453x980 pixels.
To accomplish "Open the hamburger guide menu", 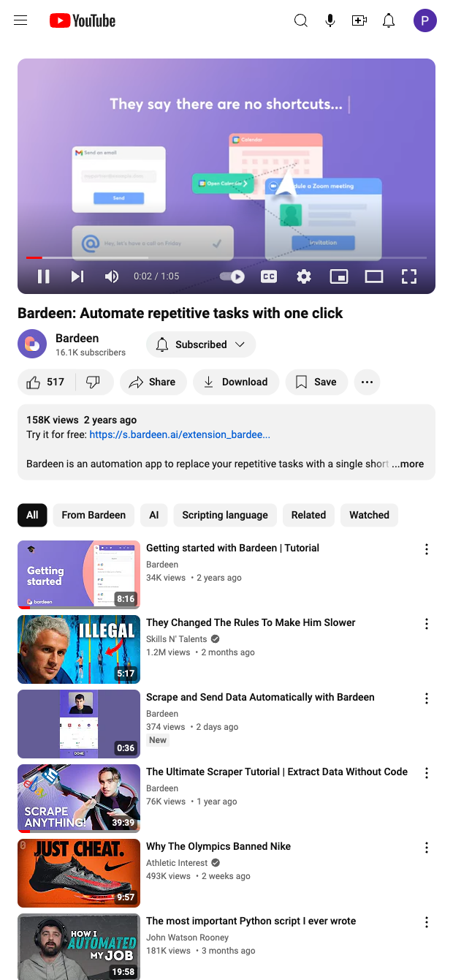I will [20, 20].
